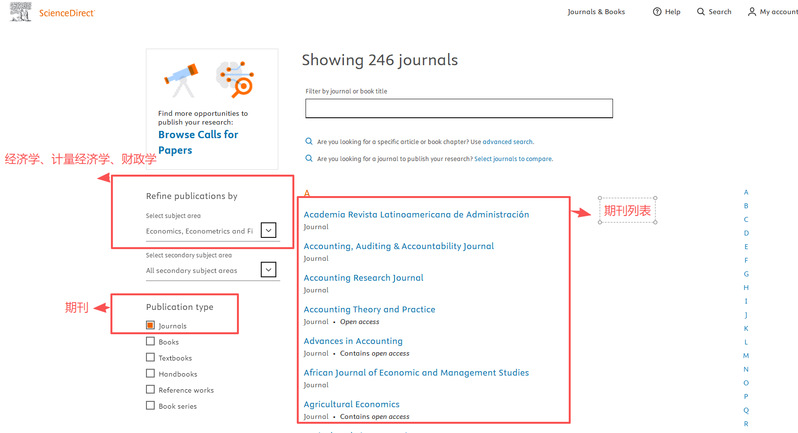Click magnifier icon beside advanced search hint

pyautogui.click(x=310, y=142)
